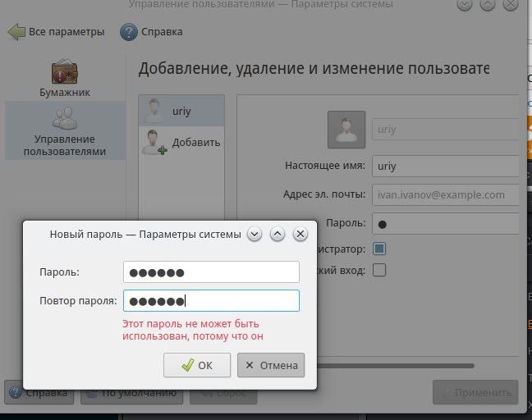Click the grayed username field uriy
Viewport: 532px width, 420px height.
coord(446,129)
